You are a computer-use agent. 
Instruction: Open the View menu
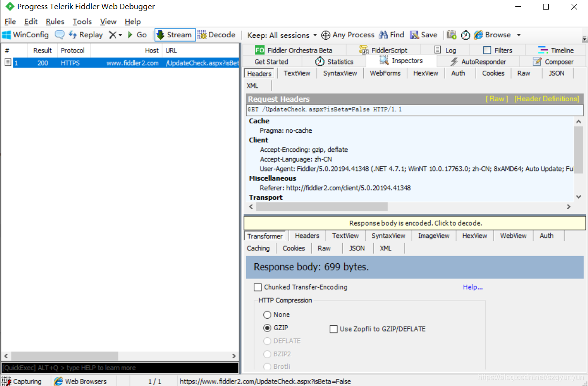pos(109,21)
